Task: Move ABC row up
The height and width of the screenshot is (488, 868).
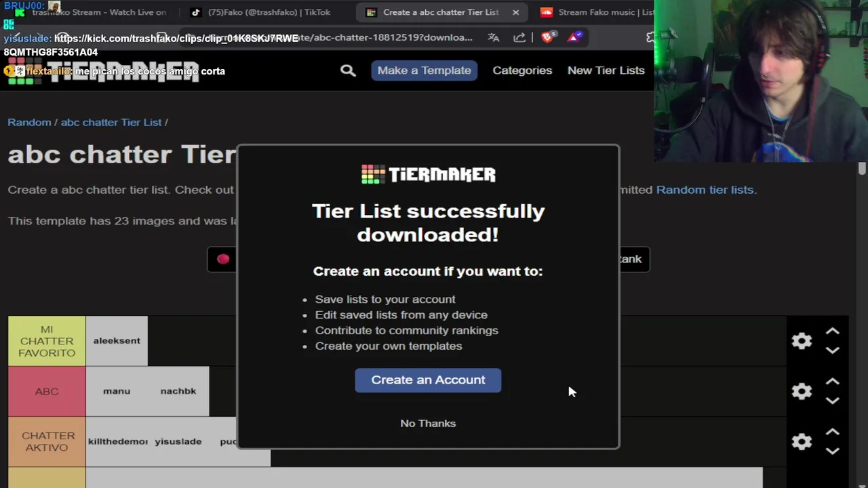Action: coord(833,382)
